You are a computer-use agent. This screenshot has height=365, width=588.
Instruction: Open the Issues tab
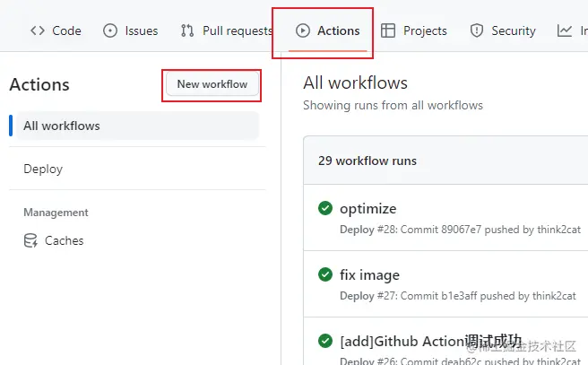pyautogui.click(x=130, y=30)
